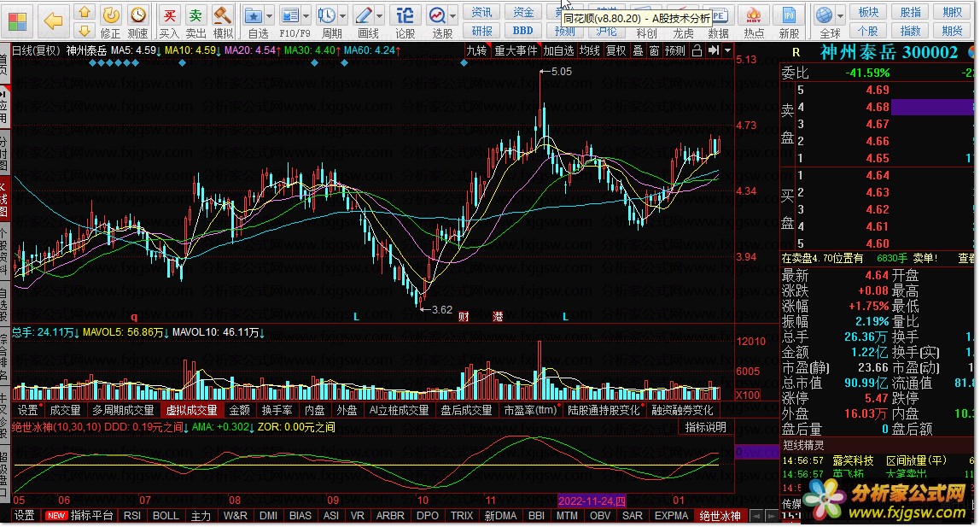
Task: Click the 板块 sector button
Action: point(868,13)
